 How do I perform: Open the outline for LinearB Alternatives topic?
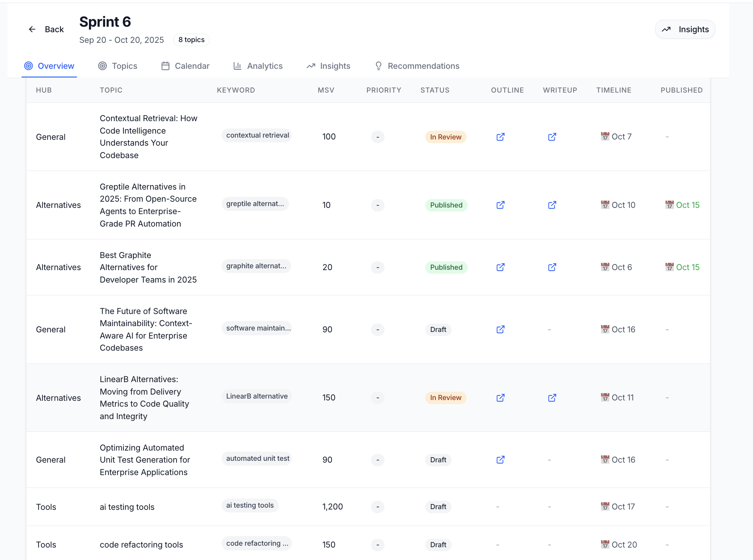(x=500, y=397)
